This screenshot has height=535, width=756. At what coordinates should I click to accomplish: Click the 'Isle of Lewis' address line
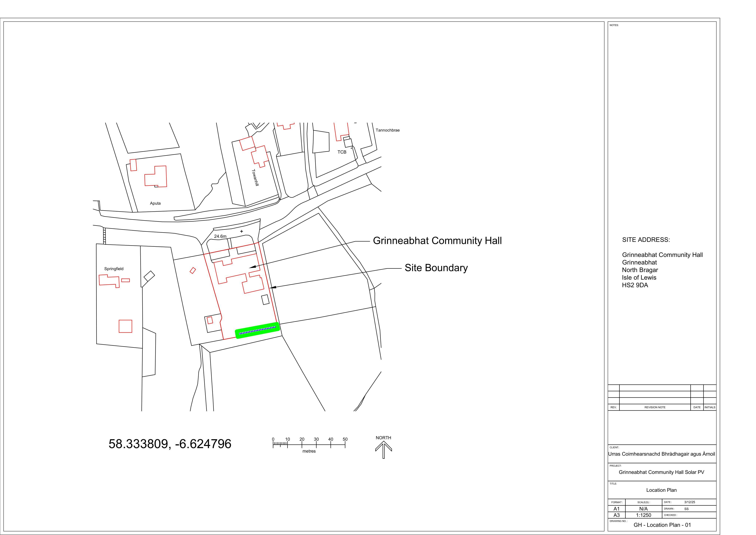[639, 278]
